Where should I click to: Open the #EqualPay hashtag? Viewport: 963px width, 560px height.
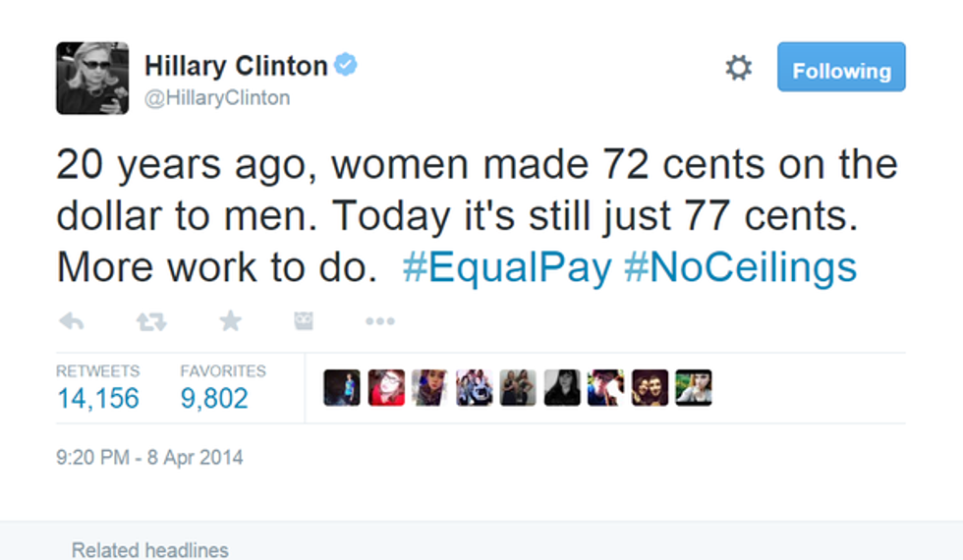[507, 268]
